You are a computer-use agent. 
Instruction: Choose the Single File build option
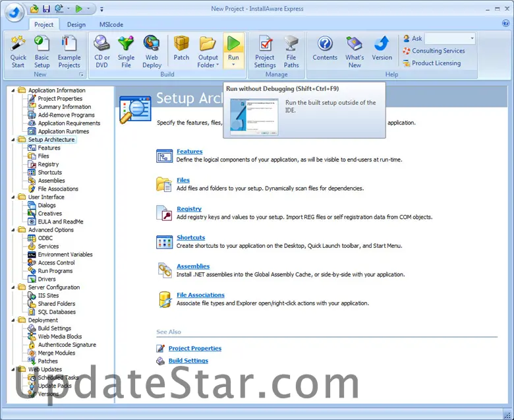pyautogui.click(x=126, y=52)
